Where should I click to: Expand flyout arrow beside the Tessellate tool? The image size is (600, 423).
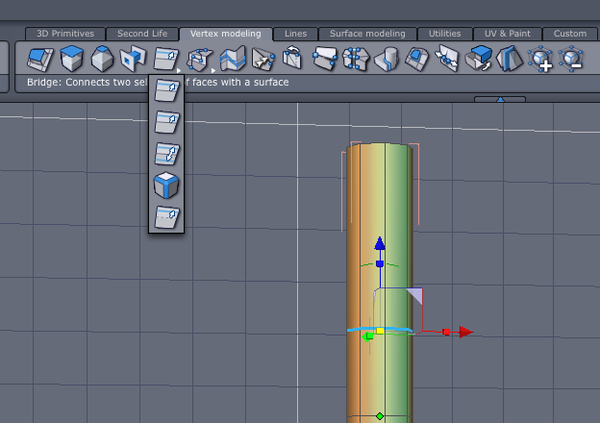pos(213,71)
